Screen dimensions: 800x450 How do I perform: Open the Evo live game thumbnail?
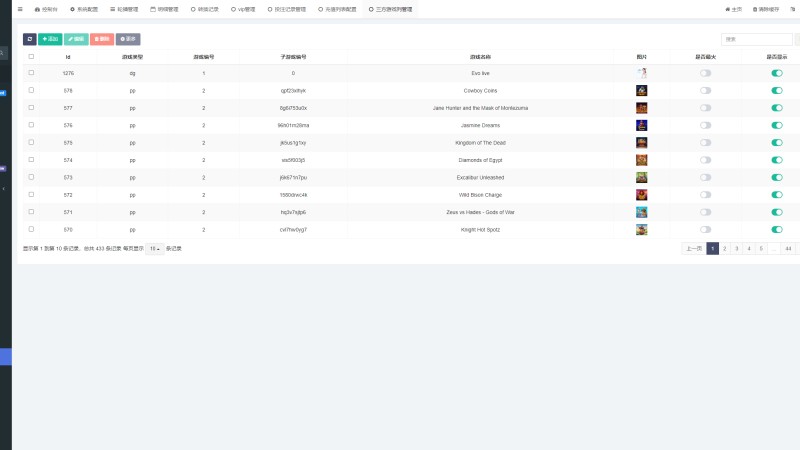(x=641, y=73)
